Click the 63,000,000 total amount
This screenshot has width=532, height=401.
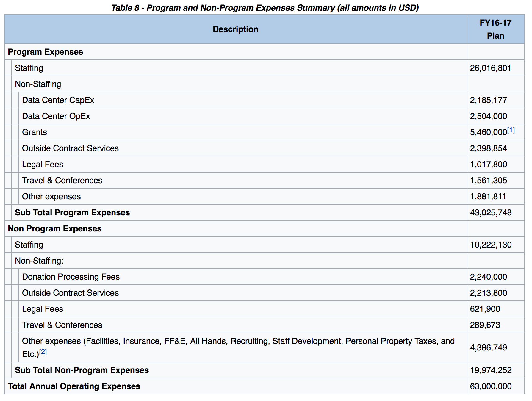tap(491, 386)
